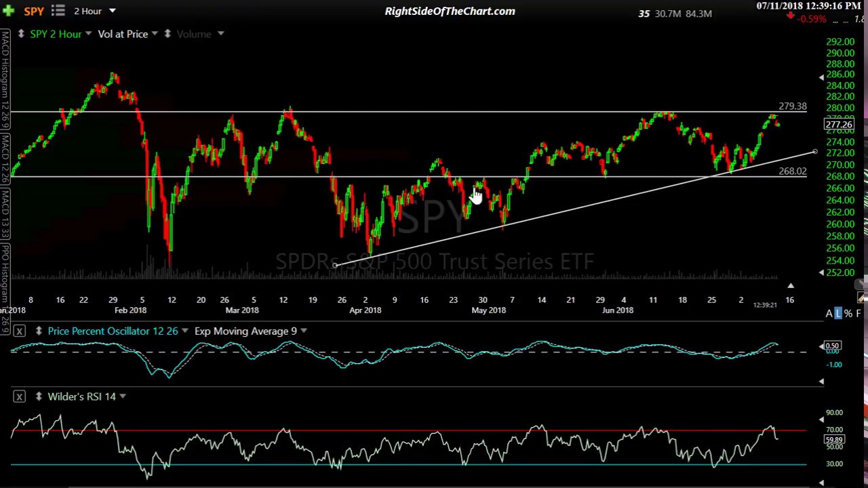Viewport: 868px width, 488px height.
Task: Open the watchlist list icon beside SPY
Action: pyautogui.click(x=58, y=11)
